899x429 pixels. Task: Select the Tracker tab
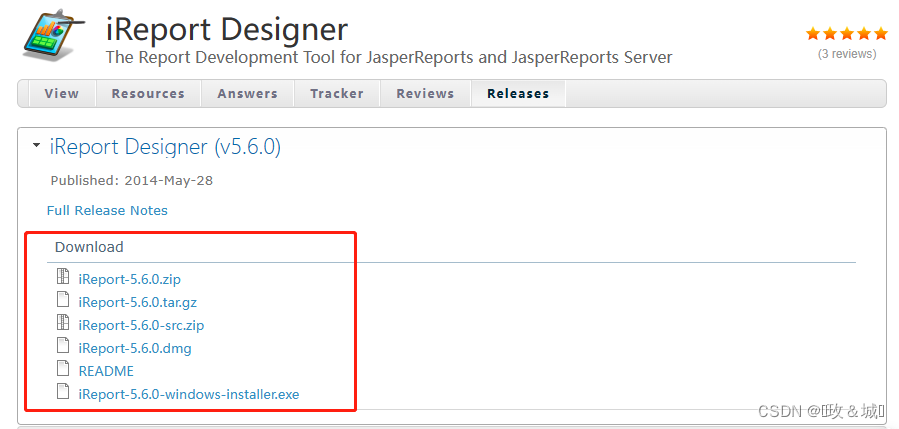[337, 93]
